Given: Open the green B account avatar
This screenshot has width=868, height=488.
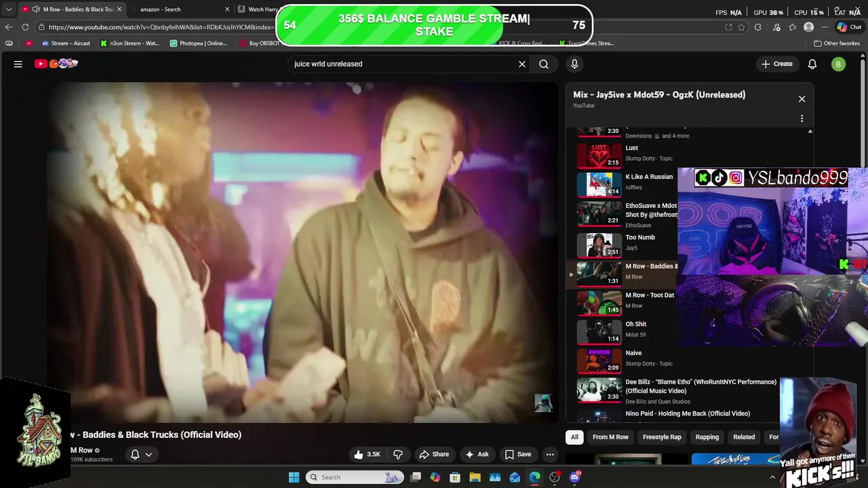Looking at the screenshot, I should pos(839,64).
